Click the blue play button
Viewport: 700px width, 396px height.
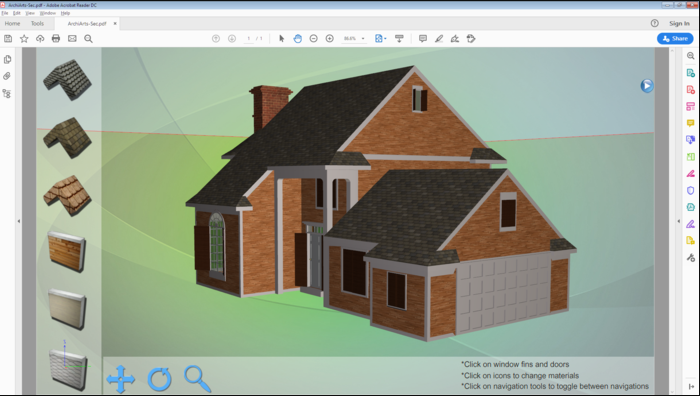pyautogui.click(x=647, y=86)
